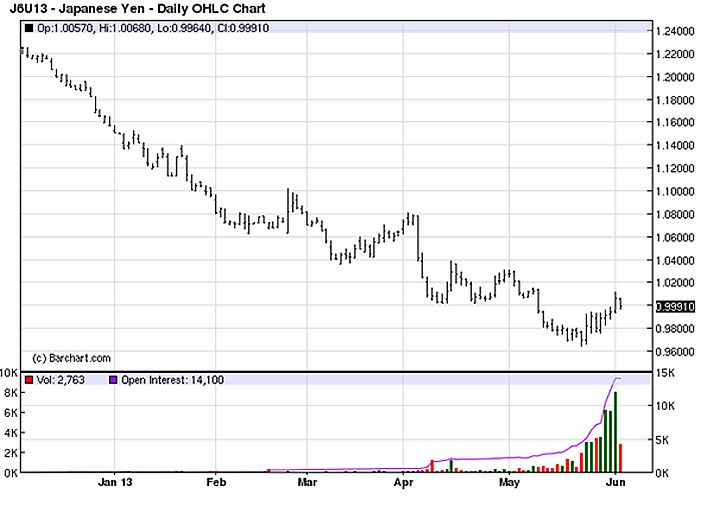Click the 1.24000 price axis label
The height and width of the screenshot is (513, 701).
tap(677, 31)
